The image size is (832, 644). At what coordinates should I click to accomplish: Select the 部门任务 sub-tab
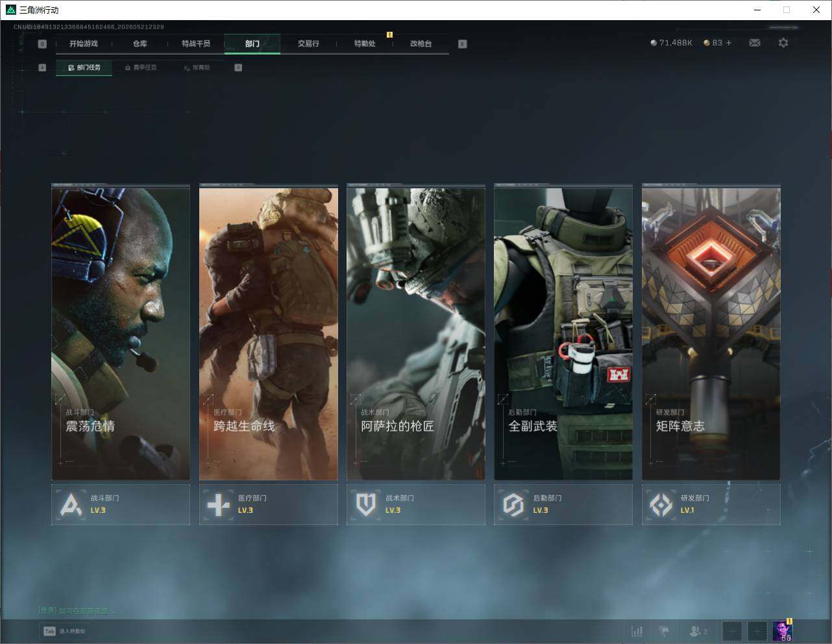pyautogui.click(x=84, y=68)
